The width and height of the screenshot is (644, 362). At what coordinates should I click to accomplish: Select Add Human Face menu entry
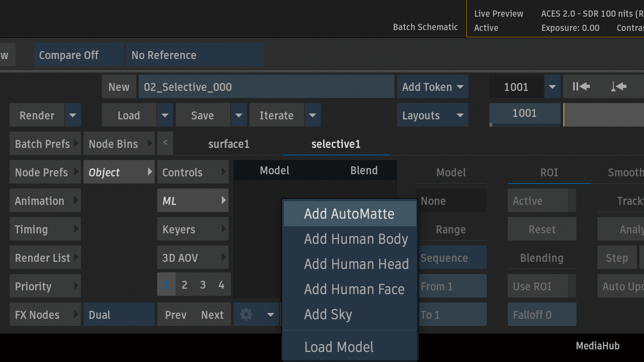[x=354, y=289]
